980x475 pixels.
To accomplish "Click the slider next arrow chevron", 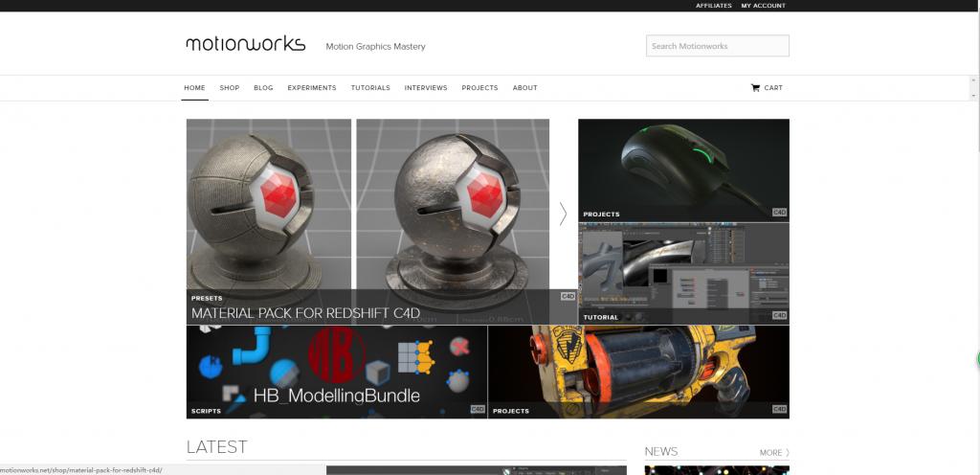I will click(563, 215).
